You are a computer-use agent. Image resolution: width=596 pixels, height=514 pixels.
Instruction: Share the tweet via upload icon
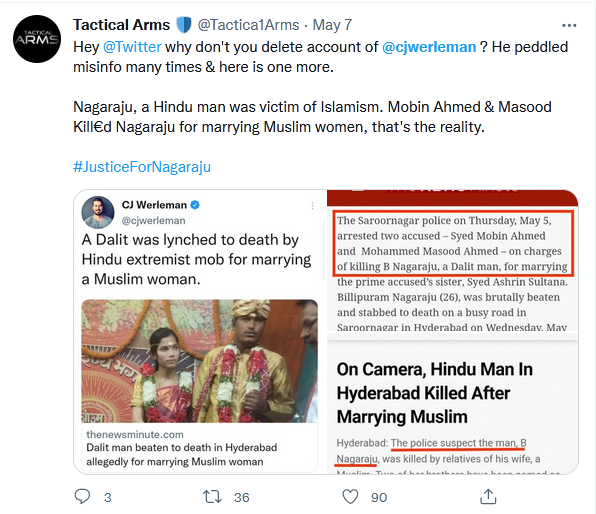click(x=488, y=497)
